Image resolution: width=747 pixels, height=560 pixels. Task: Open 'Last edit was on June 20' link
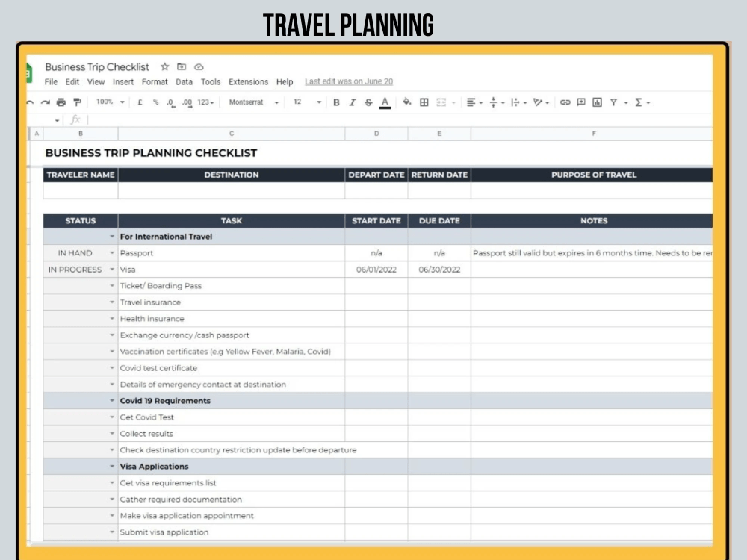[x=349, y=81]
